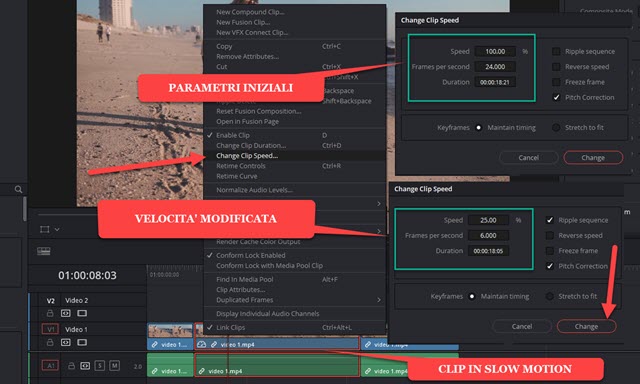This screenshot has height=384, width=640.
Task: Select the first video clip thumbnail on V1
Action: (170, 330)
